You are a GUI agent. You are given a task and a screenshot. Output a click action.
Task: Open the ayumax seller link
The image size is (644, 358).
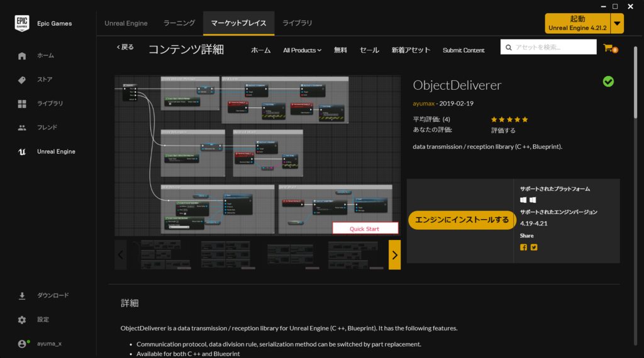[x=423, y=104]
